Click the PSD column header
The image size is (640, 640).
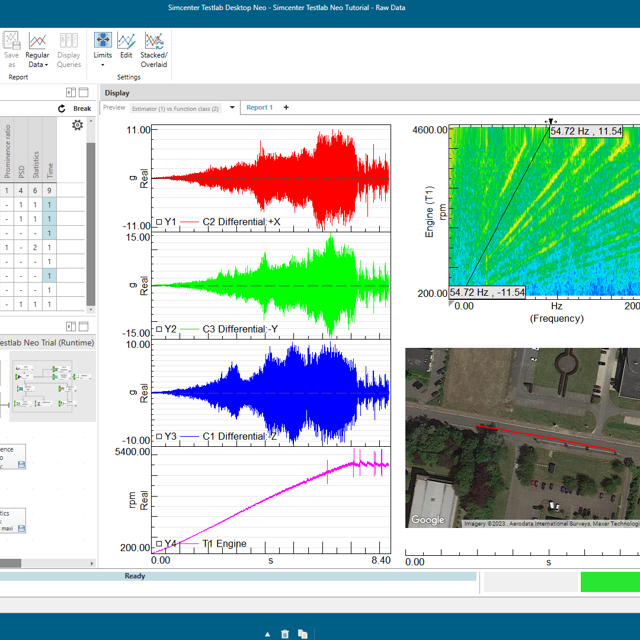tap(21, 151)
